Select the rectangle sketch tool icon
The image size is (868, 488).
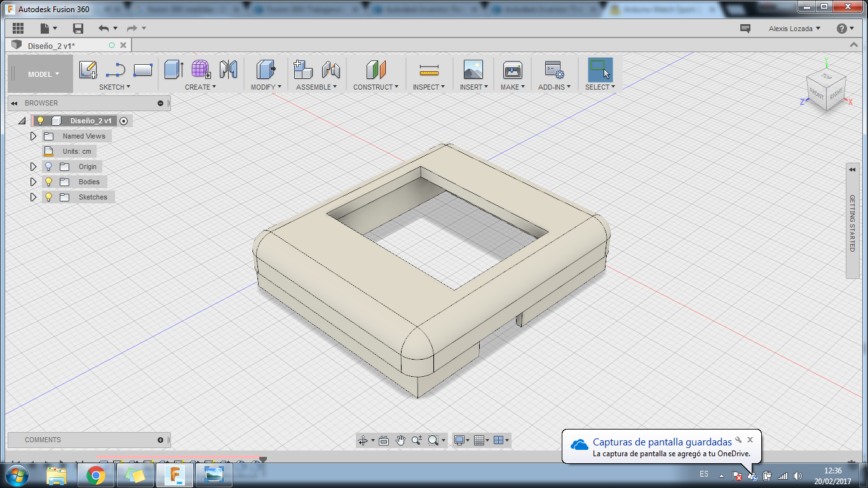pyautogui.click(x=143, y=69)
